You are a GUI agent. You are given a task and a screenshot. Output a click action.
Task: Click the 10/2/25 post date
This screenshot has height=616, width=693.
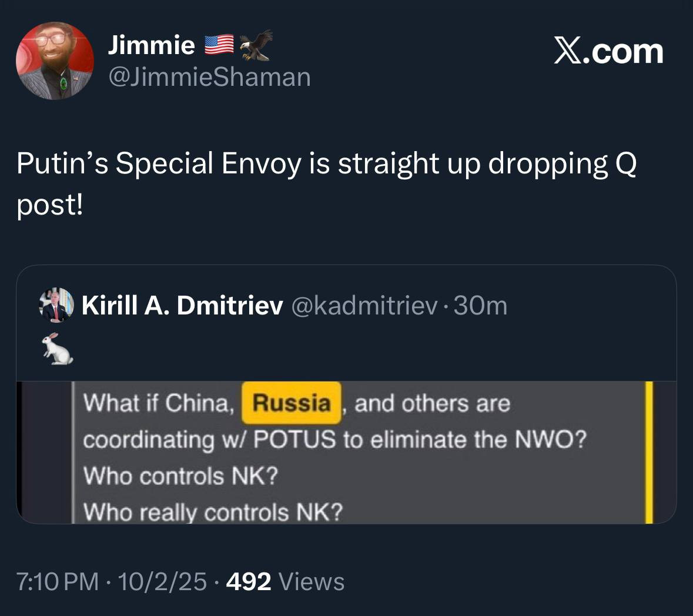[162, 581]
